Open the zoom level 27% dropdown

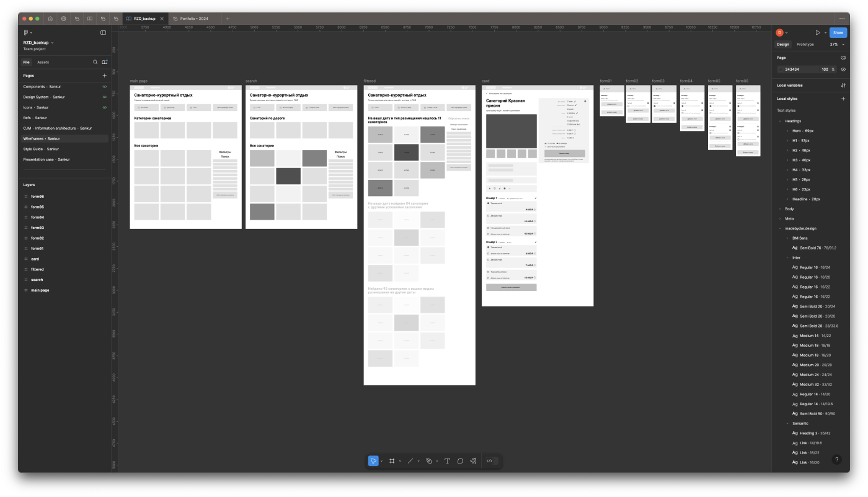[836, 45]
